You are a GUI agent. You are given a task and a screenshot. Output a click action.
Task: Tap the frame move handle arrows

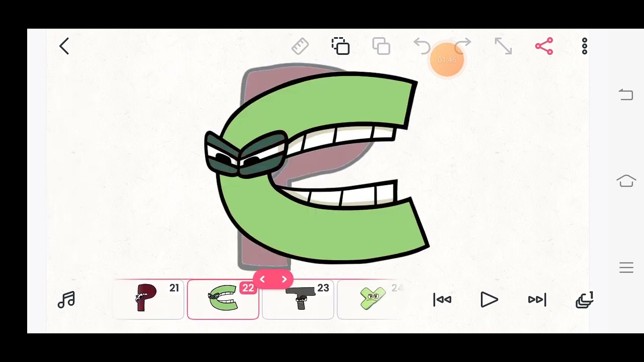273,280
